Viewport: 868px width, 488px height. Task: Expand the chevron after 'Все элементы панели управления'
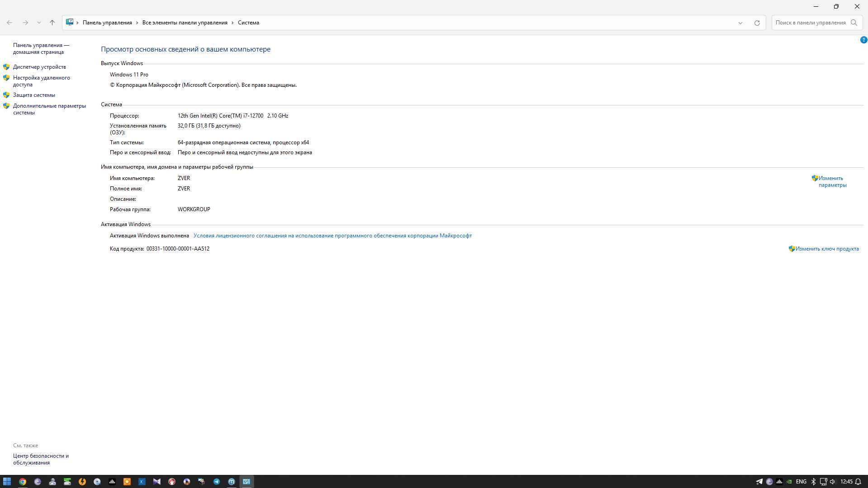coord(233,23)
